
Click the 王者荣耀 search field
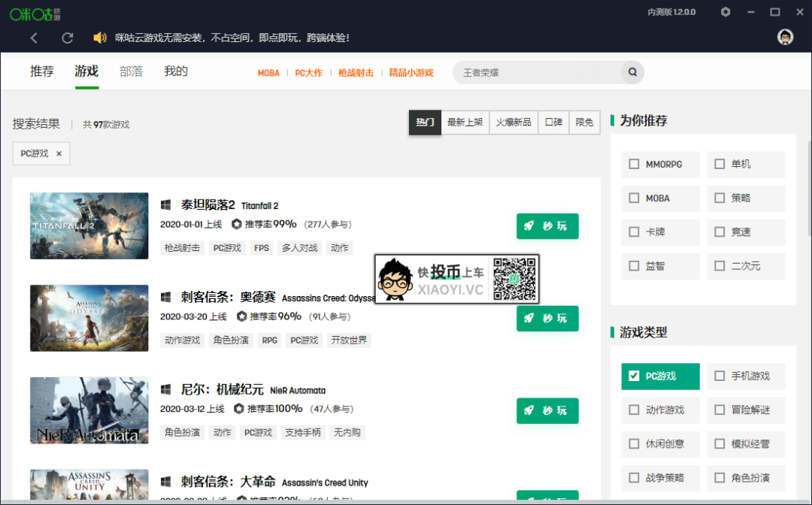coord(538,72)
